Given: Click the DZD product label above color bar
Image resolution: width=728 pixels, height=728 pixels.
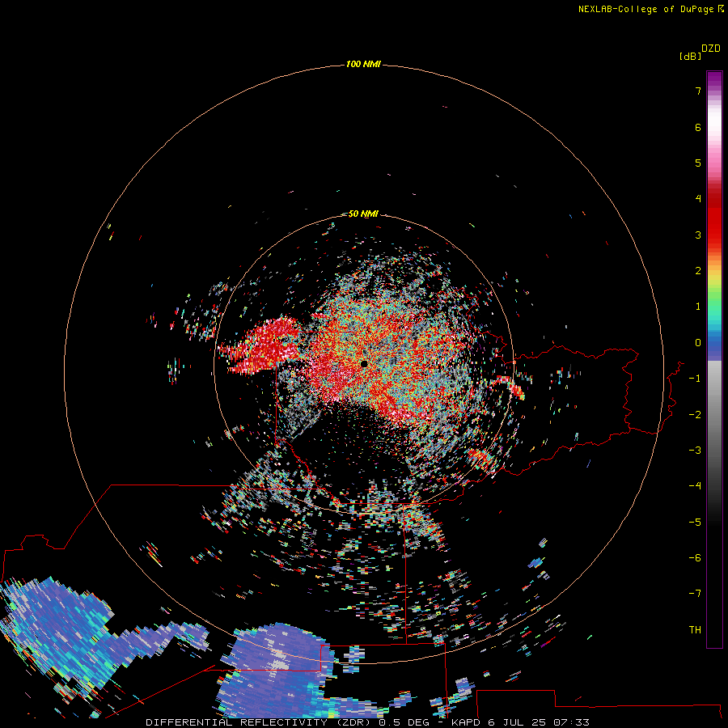Looking at the screenshot, I should point(711,49).
